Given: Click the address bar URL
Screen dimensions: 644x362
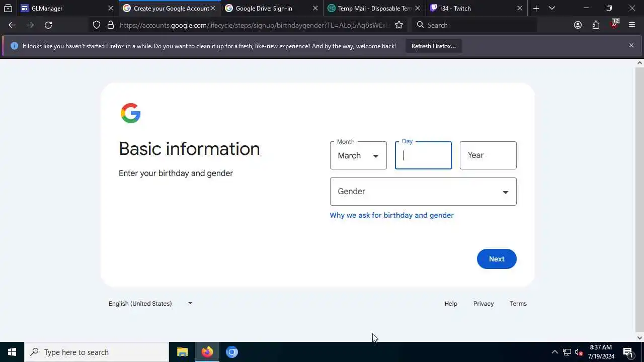Looking at the screenshot, I should coord(254,25).
